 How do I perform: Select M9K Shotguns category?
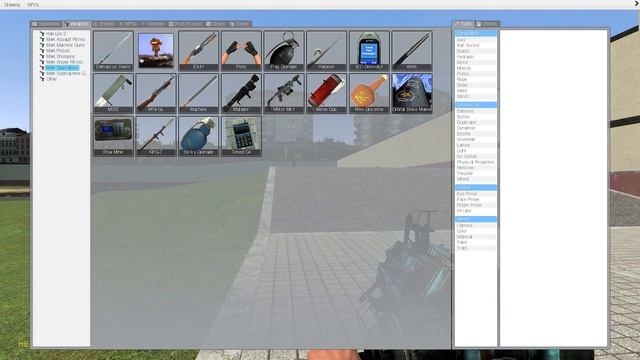tap(60, 56)
